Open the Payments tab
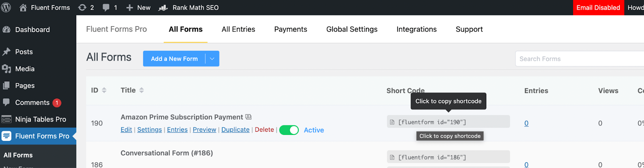644x168 pixels. click(x=291, y=29)
